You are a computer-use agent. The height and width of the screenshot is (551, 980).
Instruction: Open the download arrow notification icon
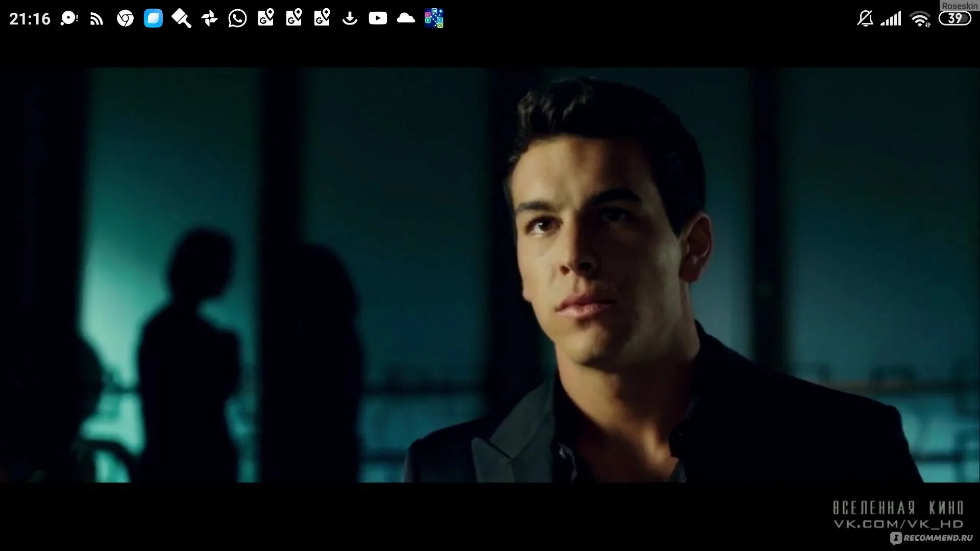(x=350, y=19)
